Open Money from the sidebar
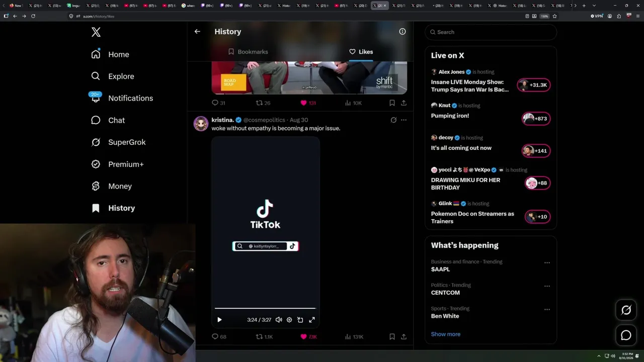The height and width of the screenshot is (362, 644). click(111, 186)
